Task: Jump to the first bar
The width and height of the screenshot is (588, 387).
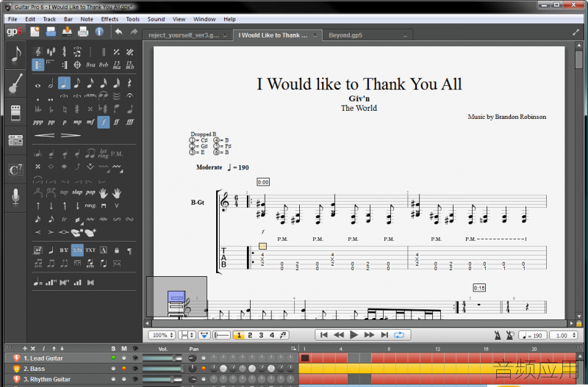Action: (324, 335)
